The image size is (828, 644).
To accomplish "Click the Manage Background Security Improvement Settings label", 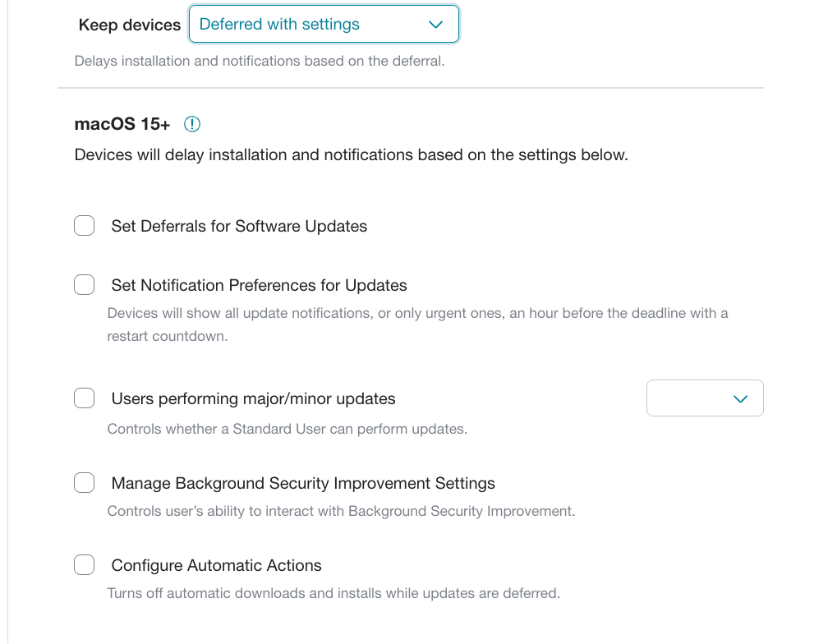I will point(303,484).
